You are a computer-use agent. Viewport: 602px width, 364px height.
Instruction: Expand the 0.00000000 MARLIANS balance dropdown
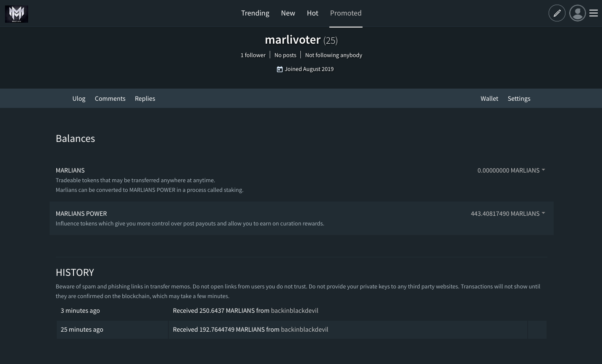pos(511,170)
